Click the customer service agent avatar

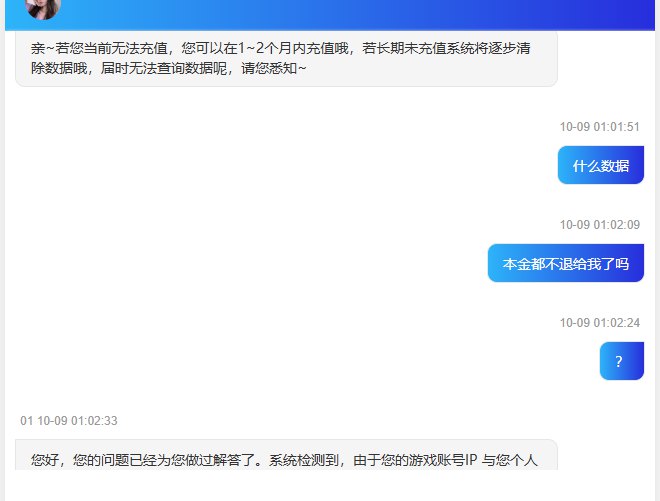point(43,8)
